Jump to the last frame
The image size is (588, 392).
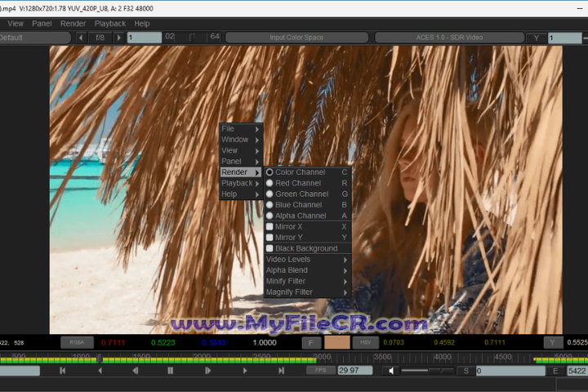(282, 371)
